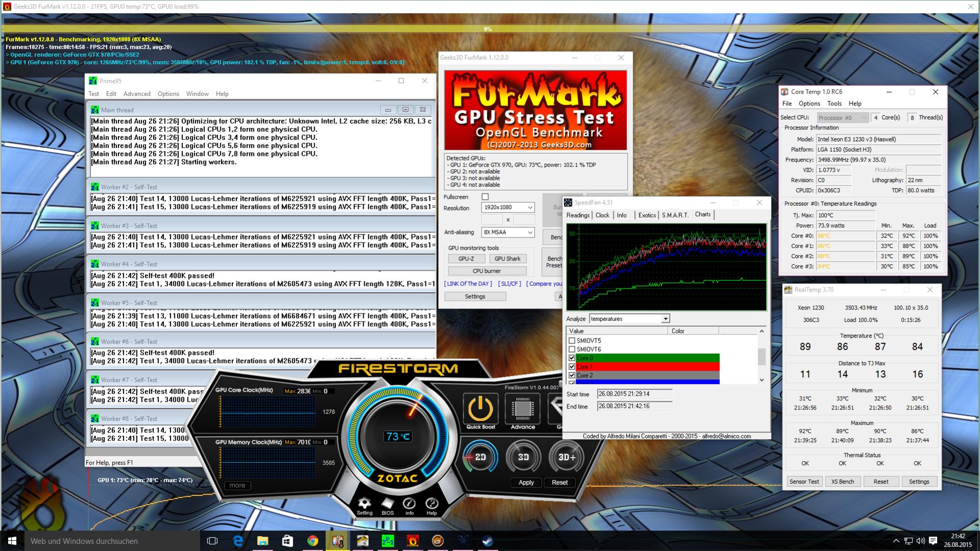Click the Core Temp title bar icon
980x551 pixels.
784,92
